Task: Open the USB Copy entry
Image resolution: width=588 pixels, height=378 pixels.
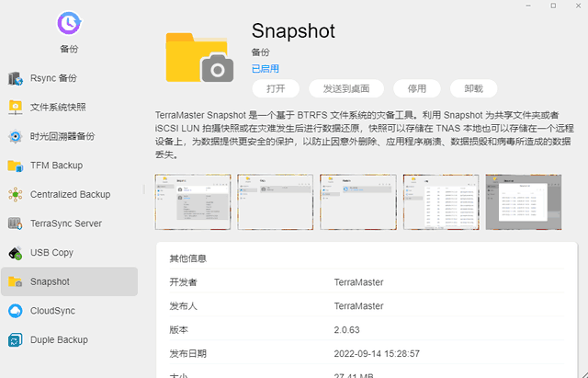Action: [x=69, y=253]
